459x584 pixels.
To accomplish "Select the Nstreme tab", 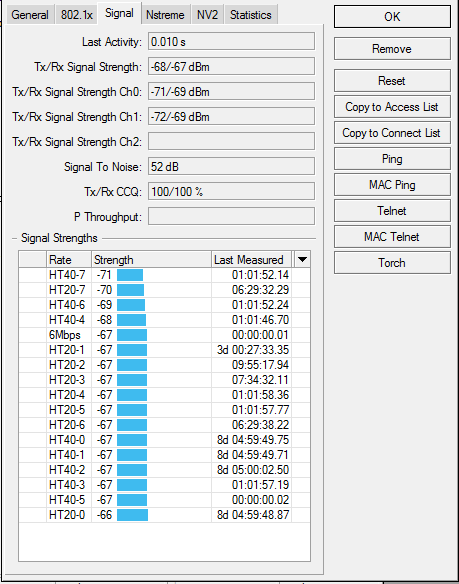I will (x=165, y=15).
